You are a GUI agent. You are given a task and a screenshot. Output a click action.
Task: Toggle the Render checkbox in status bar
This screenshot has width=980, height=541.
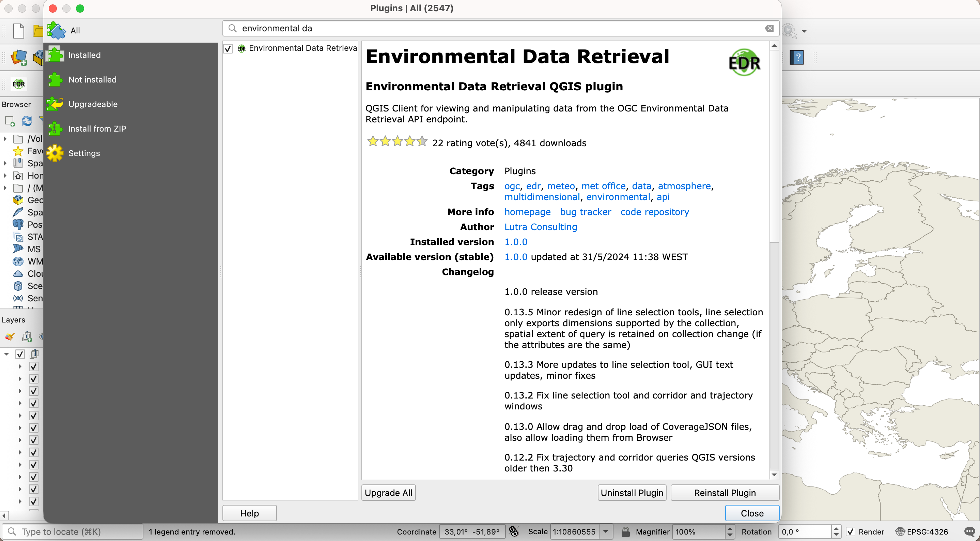(x=851, y=532)
